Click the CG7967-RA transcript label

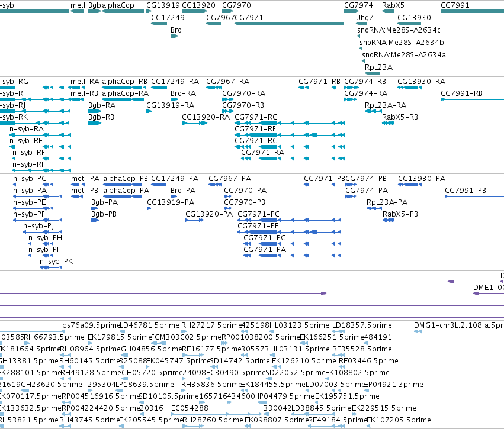tap(227, 82)
